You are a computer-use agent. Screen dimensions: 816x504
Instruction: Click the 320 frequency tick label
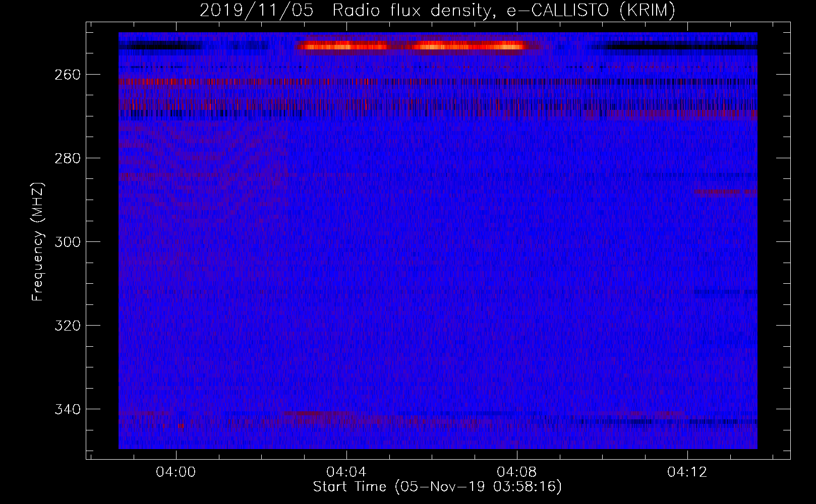click(x=68, y=326)
